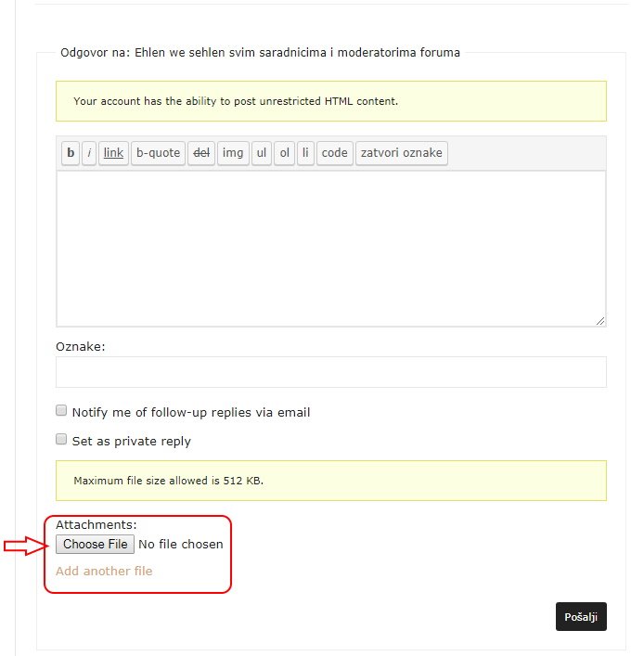Insert an image using the img button
The width and height of the screenshot is (644, 656).
[233, 153]
